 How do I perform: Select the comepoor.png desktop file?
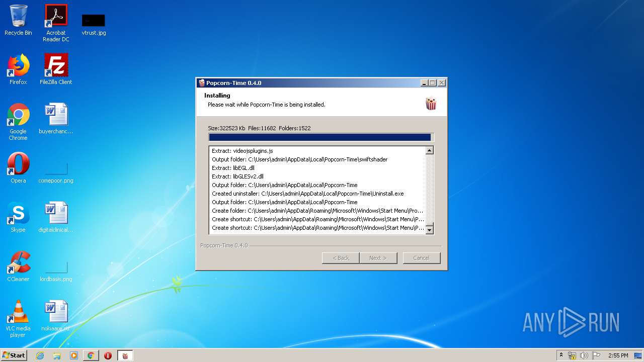click(x=56, y=172)
